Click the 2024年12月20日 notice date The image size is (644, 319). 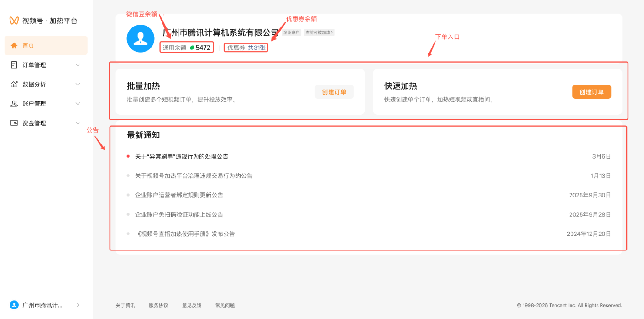tap(589, 234)
